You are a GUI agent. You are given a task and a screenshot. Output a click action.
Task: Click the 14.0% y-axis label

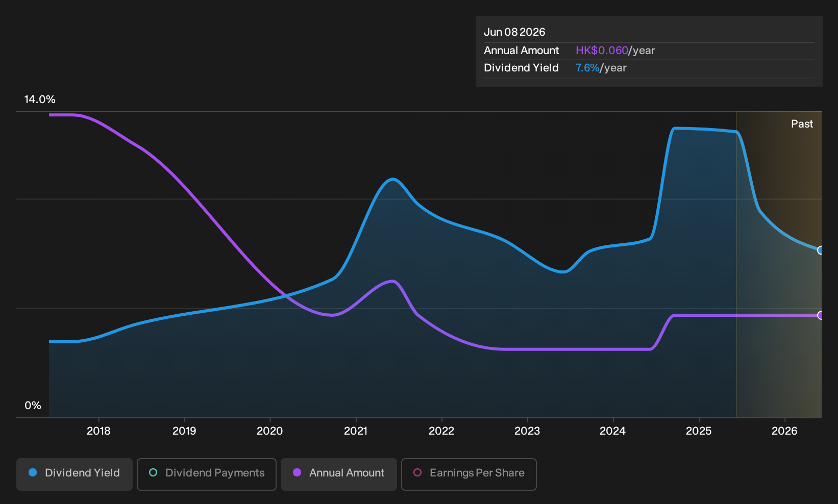(40, 99)
